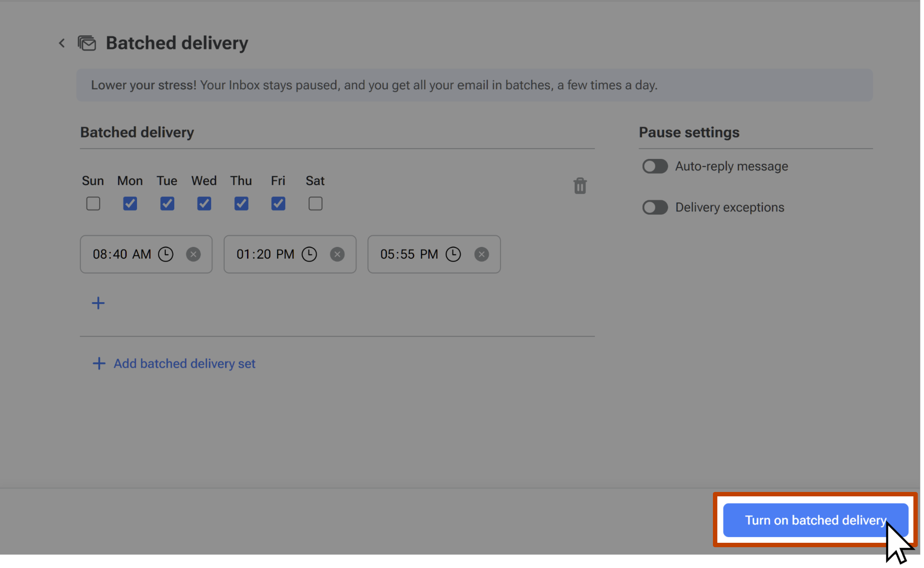Screen dimensions: 924x568
Task: Click Turn on batched delivery button
Action: [x=815, y=520]
